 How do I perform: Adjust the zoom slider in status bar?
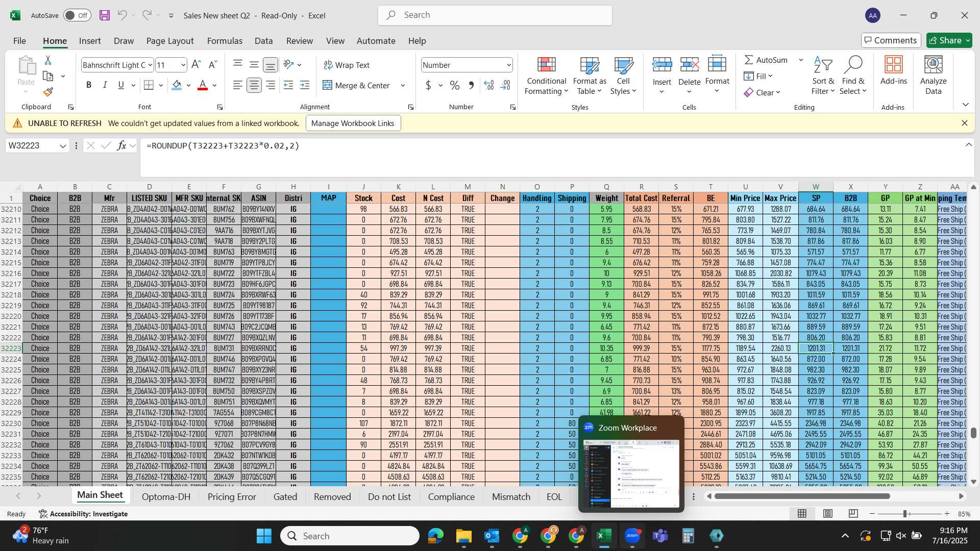(904, 514)
